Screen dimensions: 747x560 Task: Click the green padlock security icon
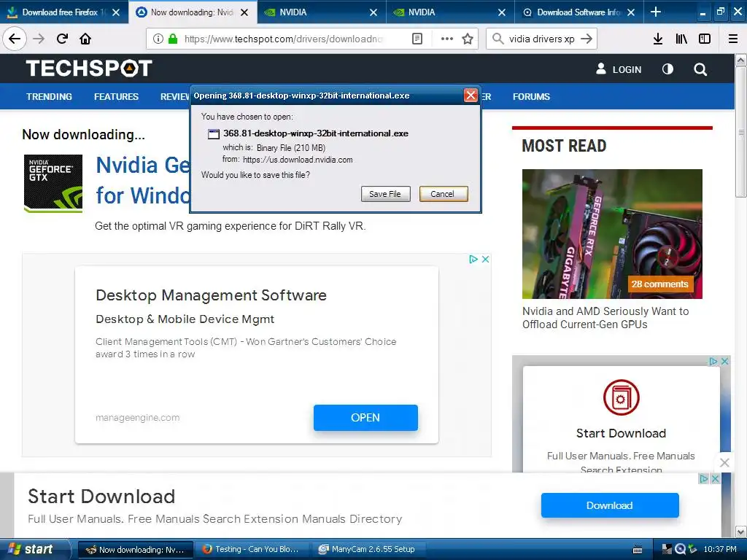(x=173, y=39)
